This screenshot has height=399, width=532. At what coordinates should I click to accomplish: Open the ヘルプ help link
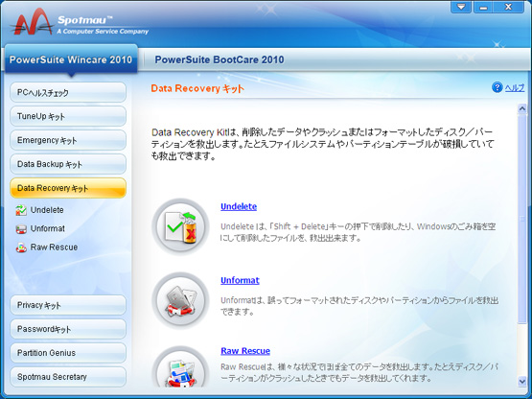pyautogui.click(x=515, y=87)
